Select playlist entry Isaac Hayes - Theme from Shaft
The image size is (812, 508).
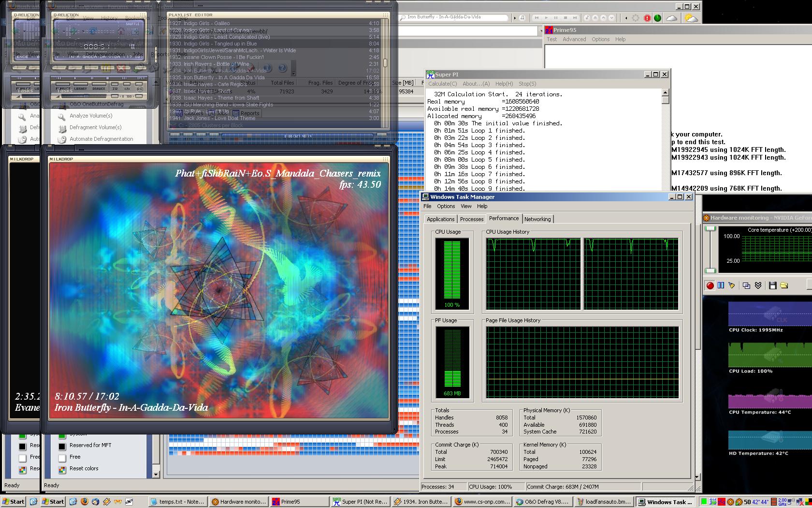275,98
